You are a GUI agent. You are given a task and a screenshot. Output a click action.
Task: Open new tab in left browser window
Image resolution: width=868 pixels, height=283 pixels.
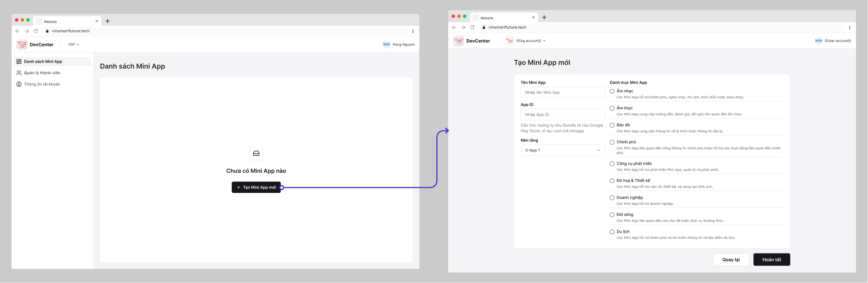pyautogui.click(x=108, y=21)
